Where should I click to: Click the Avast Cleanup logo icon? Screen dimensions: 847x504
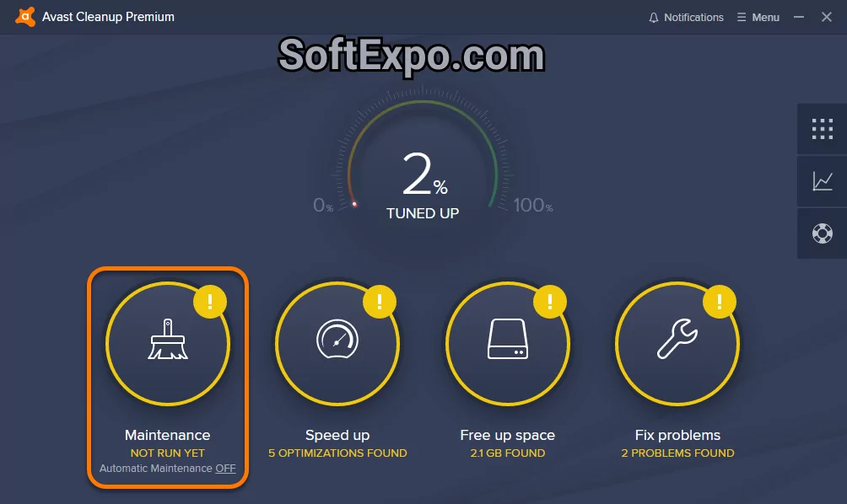(x=24, y=16)
